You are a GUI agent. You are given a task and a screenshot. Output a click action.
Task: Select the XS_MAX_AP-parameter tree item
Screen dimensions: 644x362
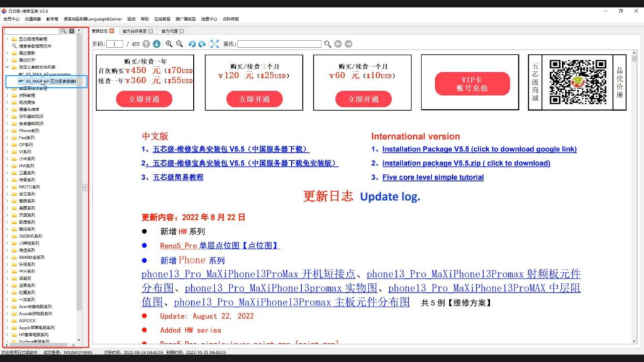click(x=48, y=74)
